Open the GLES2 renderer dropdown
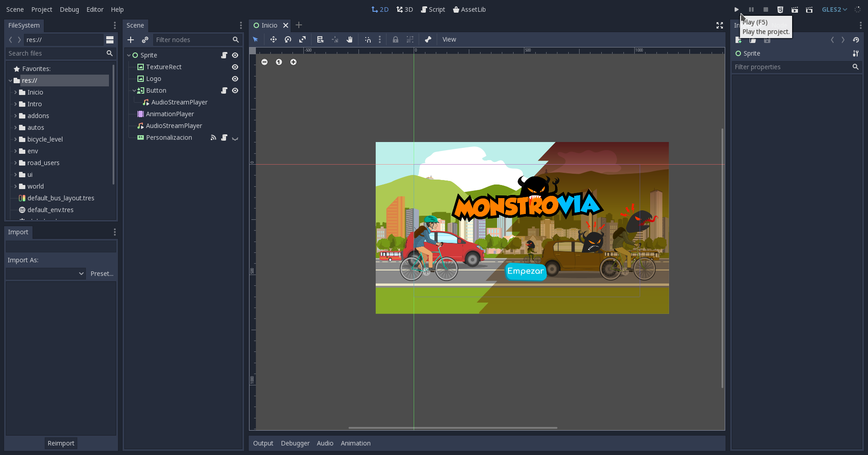The height and width of the screenshot is (455, 868). (834, 9)
